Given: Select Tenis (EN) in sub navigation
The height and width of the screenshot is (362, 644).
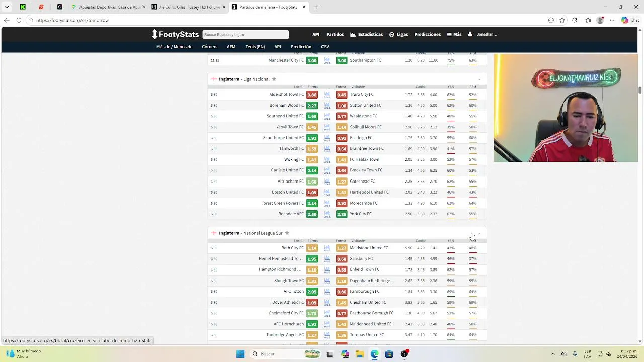Looking at the screenshot, I should pyautogui.click(x=255, y=47).
